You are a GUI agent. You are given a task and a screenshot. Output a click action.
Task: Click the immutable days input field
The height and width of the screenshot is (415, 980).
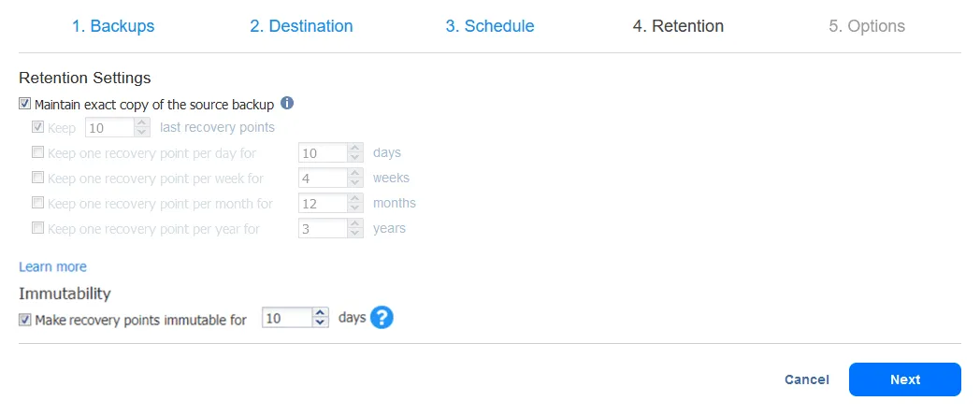(286, 319)
